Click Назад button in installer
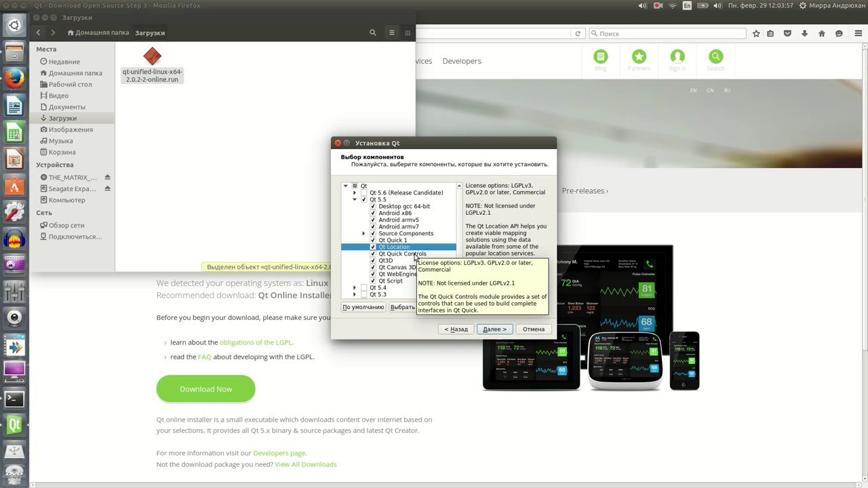Viewport: 868px width, 488px height. click(x=456, y=329)
